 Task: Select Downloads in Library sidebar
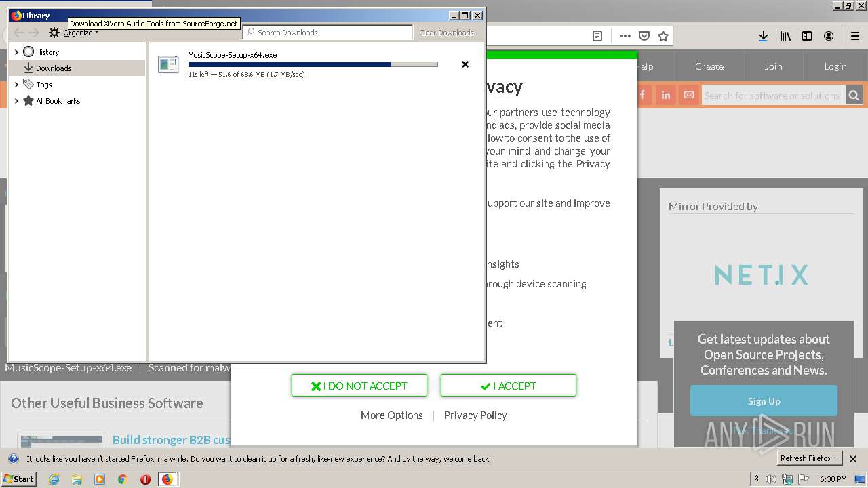(54, 68)
